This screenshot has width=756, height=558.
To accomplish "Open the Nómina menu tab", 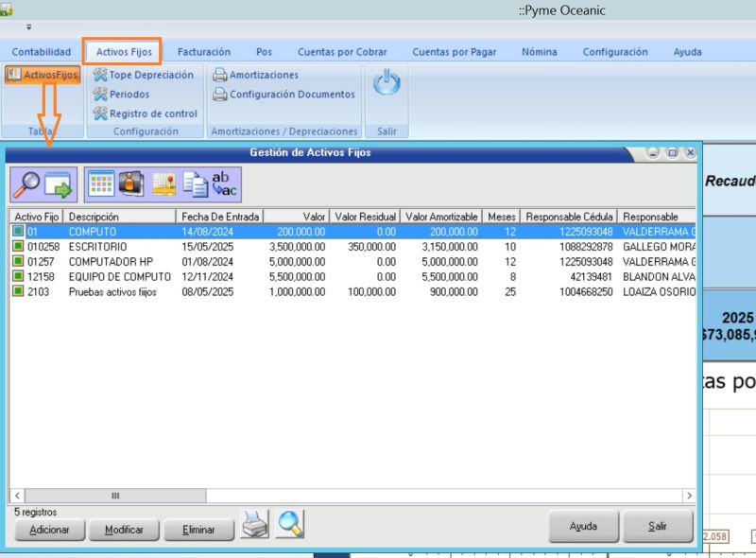I will click(x=539, y=52).
